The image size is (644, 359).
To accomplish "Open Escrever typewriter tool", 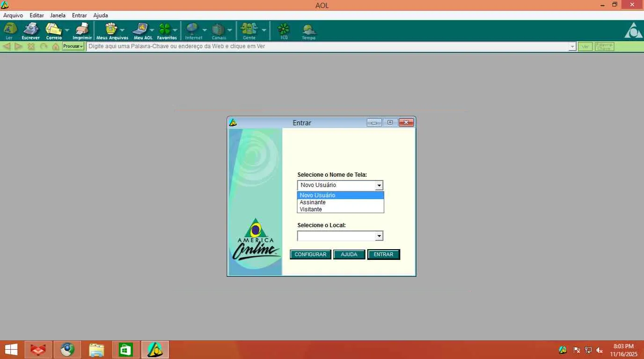I will 31,30.
